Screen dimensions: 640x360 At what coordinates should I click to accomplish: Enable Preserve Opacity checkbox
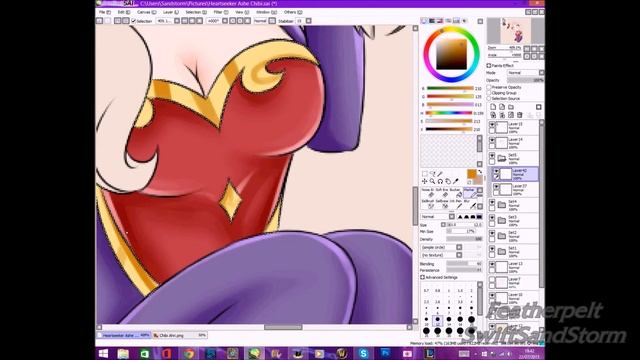click(489, 87)
